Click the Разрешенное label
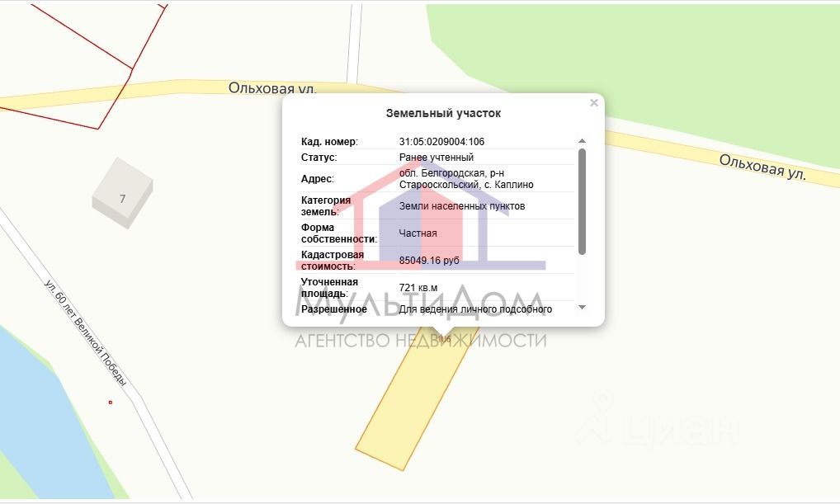 click(333, 309)
